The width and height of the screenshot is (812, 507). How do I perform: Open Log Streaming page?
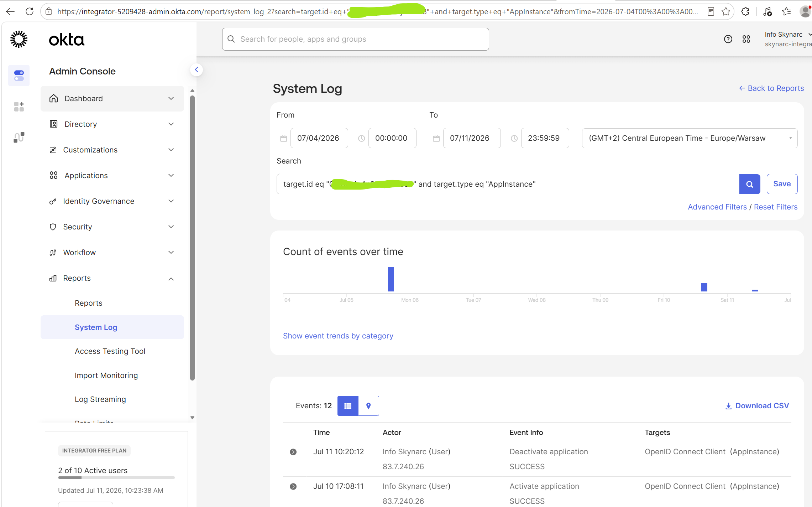coord(100,399)
